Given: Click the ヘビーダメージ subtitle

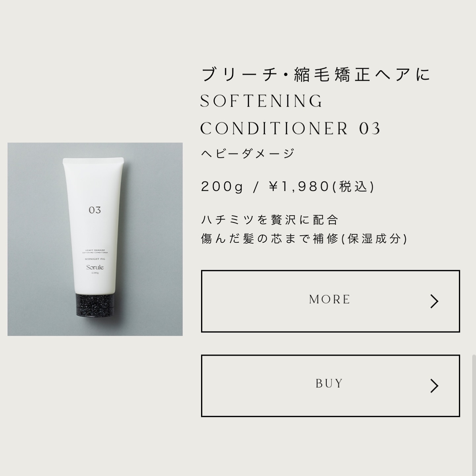Looking at the screenshot, I should point(248,153).
